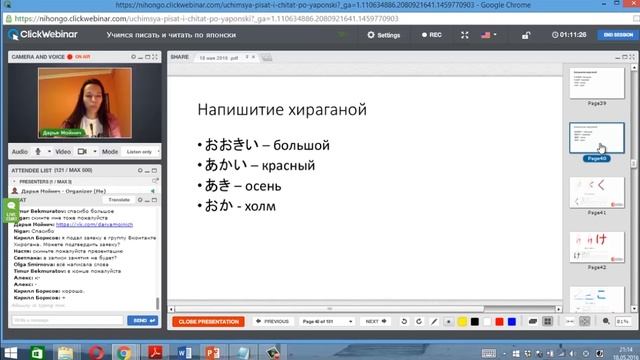Click the fit-width tool icon
Image resolution: width=640 pixels, height=360 pixels.
569,322
